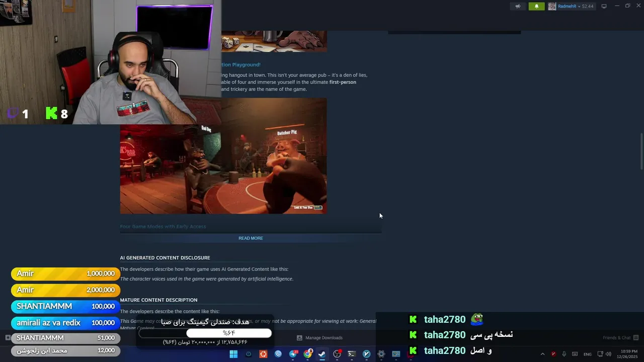Click READ MORE to expand description

(x=251, y=238)
